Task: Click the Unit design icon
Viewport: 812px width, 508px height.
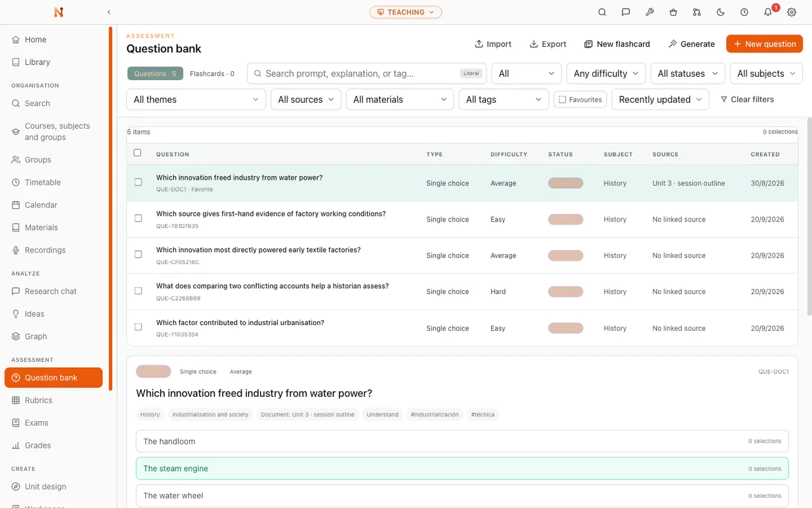Action: pyautogui.click(x=16, y=486)
